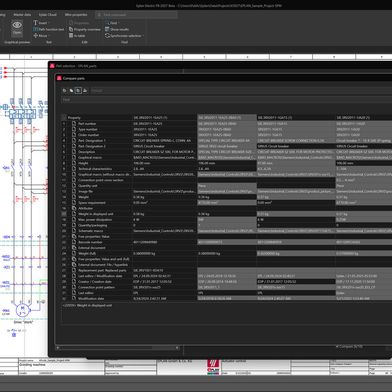392x392 pixels.
Task: Click Synchronize selection in ribbon
Action: point(123,35)
